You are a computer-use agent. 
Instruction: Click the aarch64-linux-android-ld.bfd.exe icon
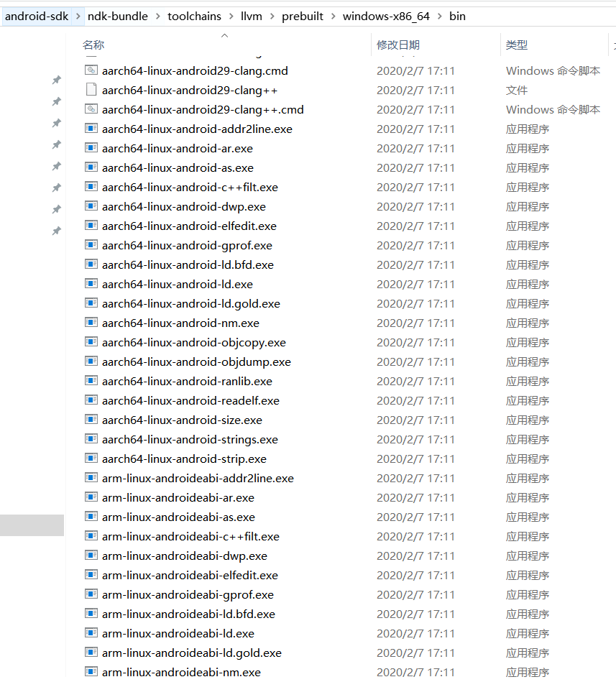click(91, 264)
